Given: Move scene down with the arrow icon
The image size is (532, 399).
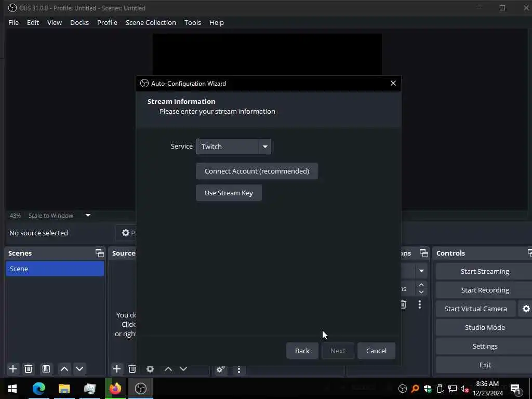Looking at the screenshot, I should point(79,369).
